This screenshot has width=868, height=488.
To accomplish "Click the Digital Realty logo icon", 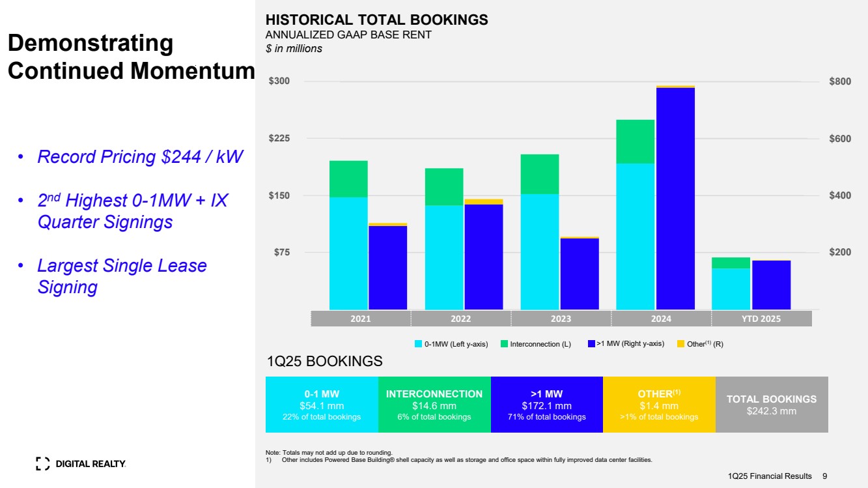I will (42, 463).
